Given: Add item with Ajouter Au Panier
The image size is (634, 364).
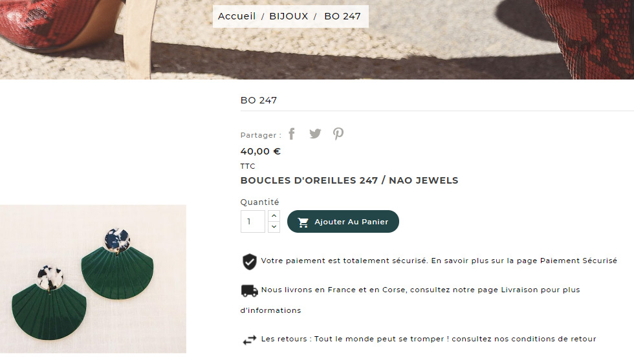Looking at the screenshot, I should pos(343,221).
